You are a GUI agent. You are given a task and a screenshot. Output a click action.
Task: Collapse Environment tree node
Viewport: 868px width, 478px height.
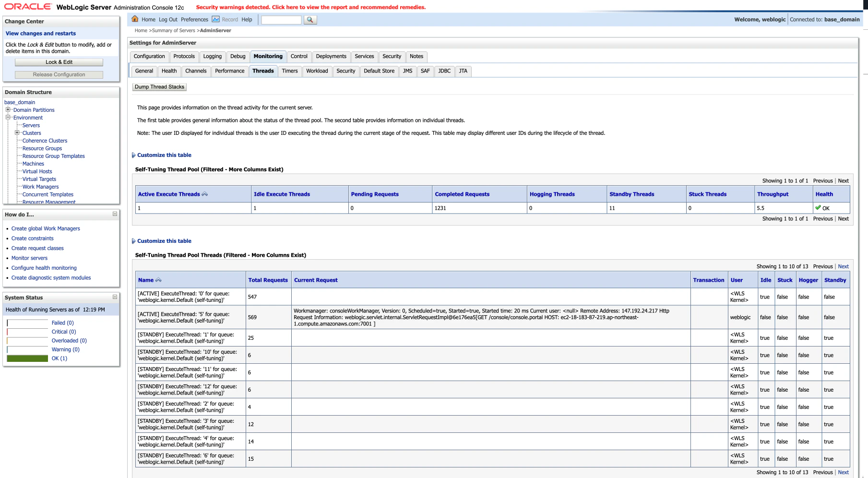pos(8,117)
